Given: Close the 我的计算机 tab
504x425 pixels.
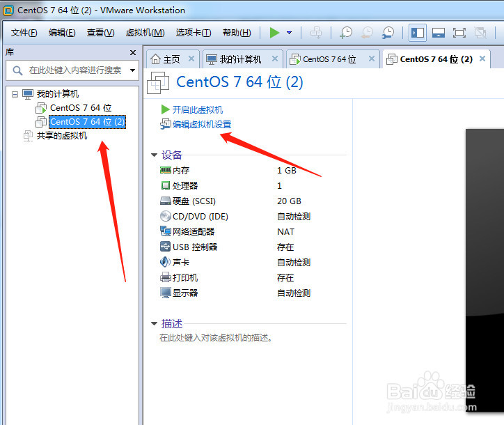Looking at the screenshot, I should click(275, 59).
